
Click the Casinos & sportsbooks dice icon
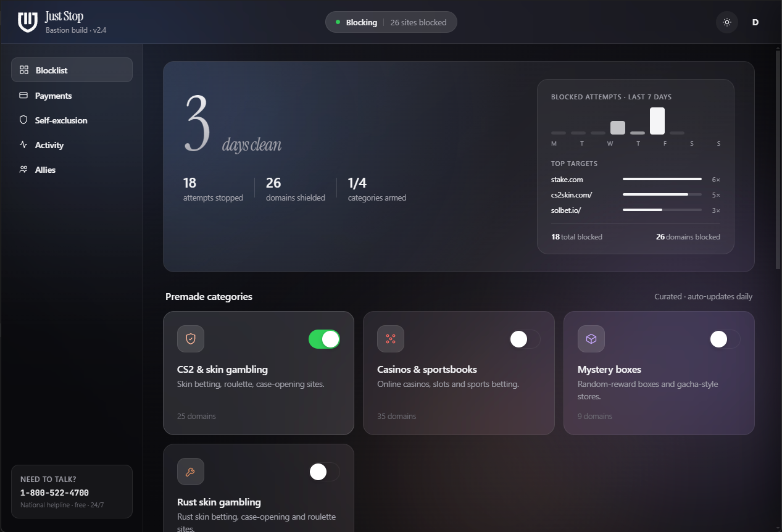coord(391,339)
